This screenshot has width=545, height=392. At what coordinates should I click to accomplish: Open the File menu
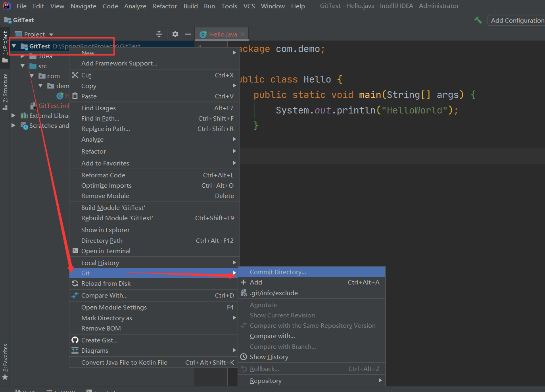point(21,6)
